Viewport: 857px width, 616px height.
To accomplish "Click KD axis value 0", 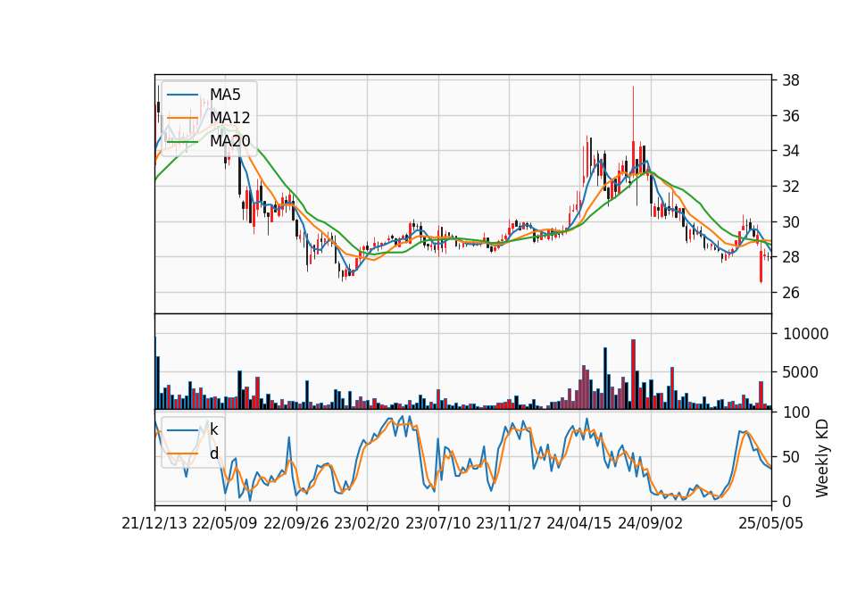I will point(787,501).
